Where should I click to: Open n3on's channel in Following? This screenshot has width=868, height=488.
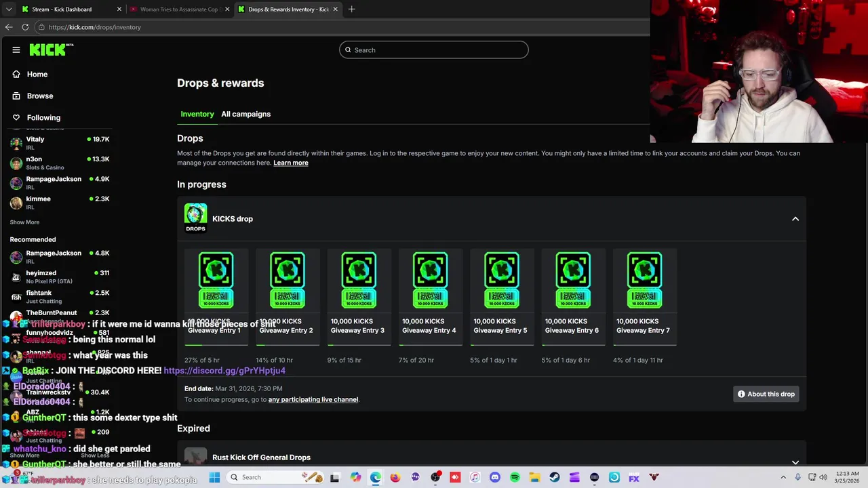[61, 163]
